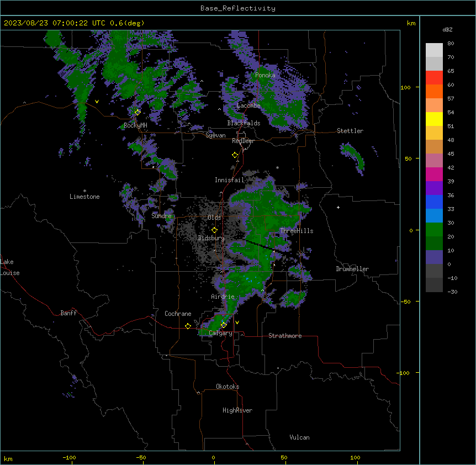Viewport: 476px width, 465px height.
Task: Select the lightest gray swatch at legend top
Action: coord(434,50)
